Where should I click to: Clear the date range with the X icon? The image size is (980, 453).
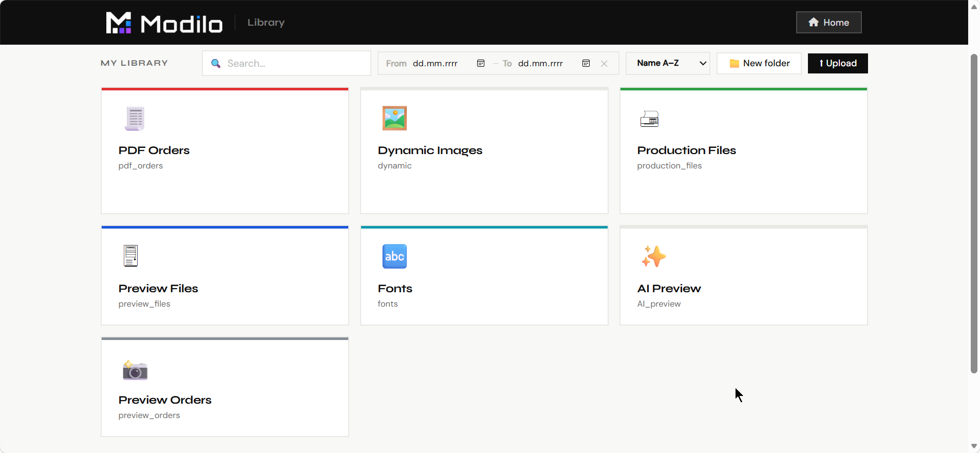pos(605,64)
